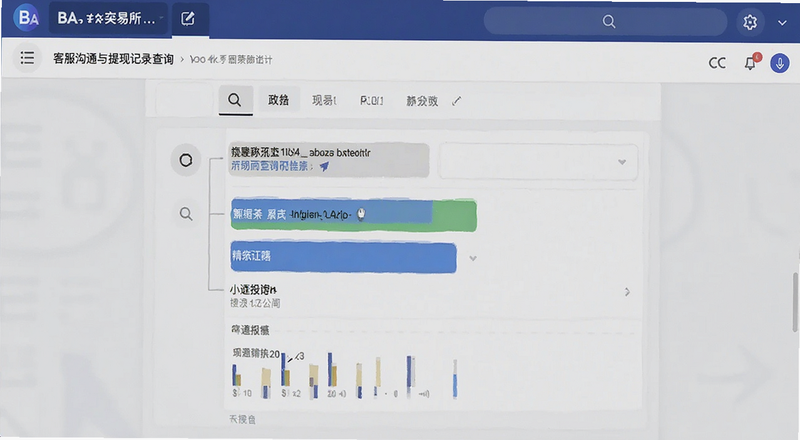Image resolution: width=800 pixels, height=440 pixels.
Task: Open the empty dropdown box at right
Action: pyautogui.click(x=538, y=162)
